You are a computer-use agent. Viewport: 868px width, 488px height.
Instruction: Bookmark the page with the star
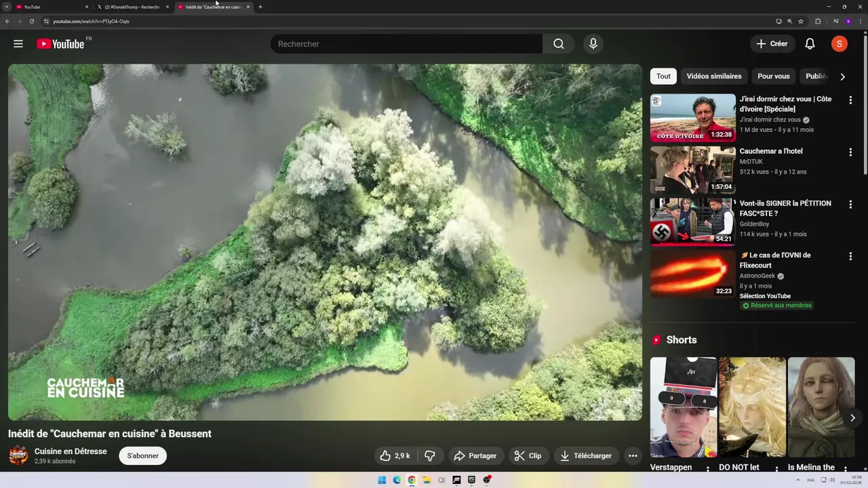(x=801, y=21)
